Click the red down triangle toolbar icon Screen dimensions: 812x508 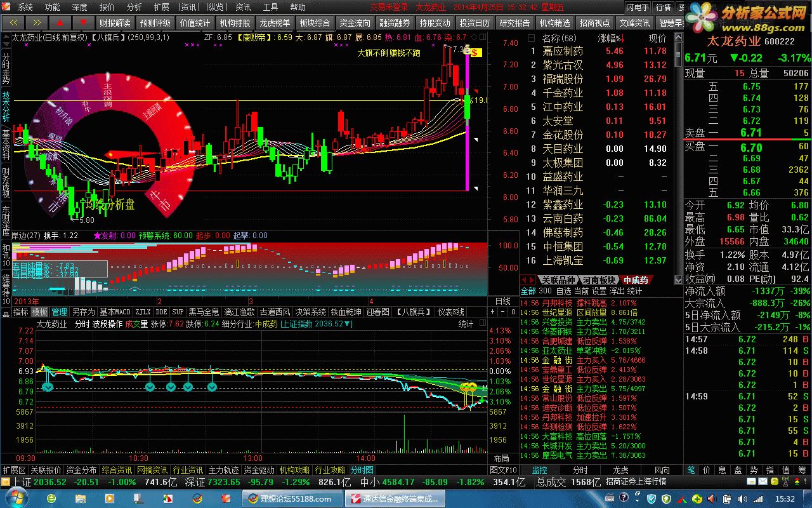click(x=82, y=23)
